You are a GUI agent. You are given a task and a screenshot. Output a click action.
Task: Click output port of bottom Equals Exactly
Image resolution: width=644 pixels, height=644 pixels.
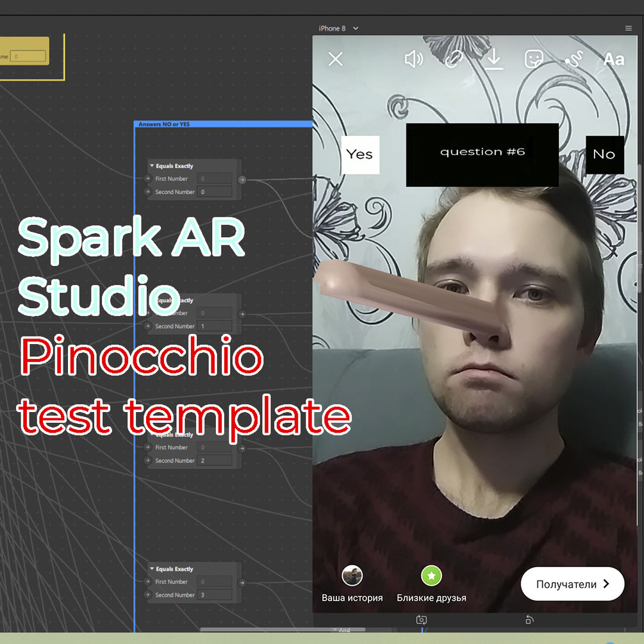(x=242, y=582)
